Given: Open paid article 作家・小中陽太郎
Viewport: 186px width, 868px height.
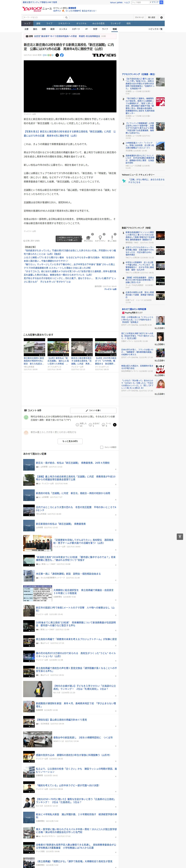Looking at the screenshot, I should [x=137, y=320].
